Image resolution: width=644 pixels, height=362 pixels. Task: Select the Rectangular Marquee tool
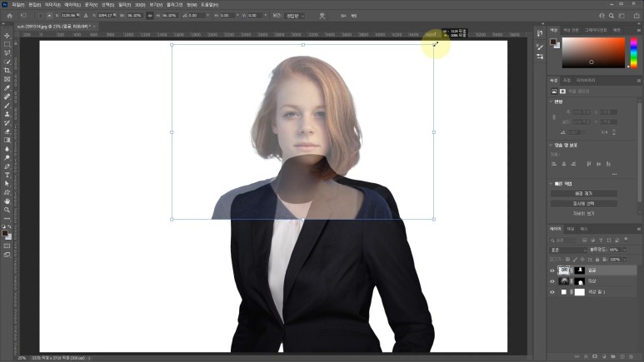tap(7, 44)
